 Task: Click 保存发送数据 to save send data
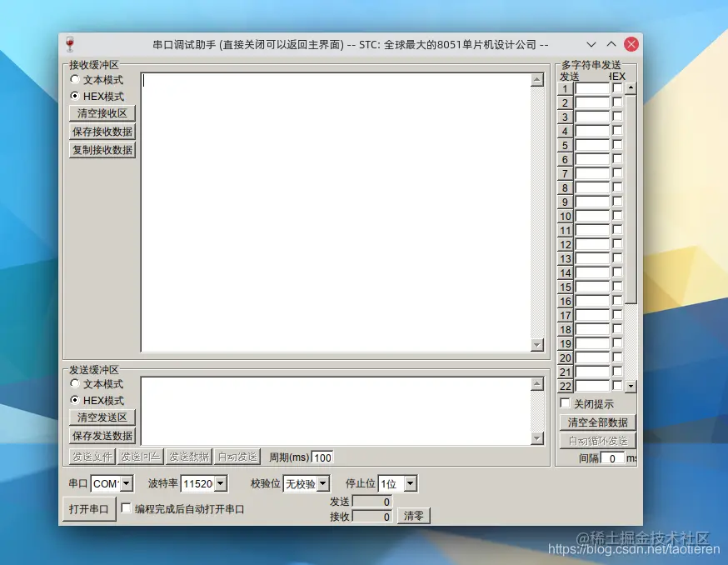tap(102, 436)
